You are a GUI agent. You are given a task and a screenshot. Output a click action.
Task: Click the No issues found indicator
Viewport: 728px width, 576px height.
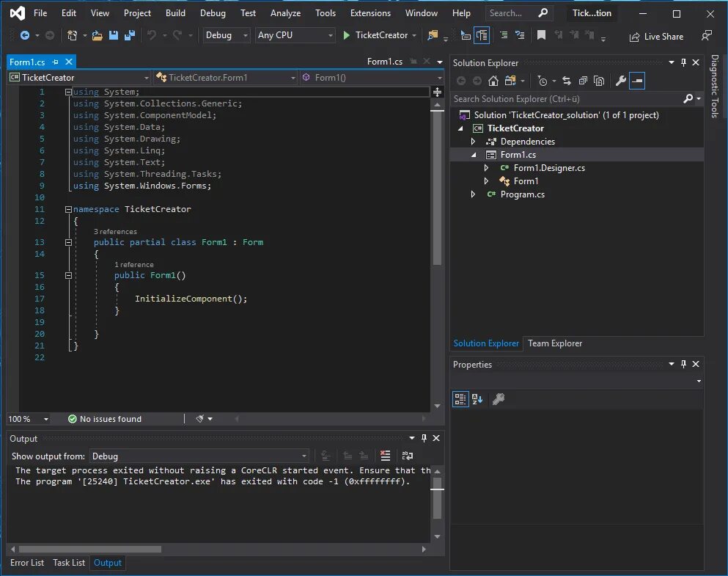click(x=105, y=419)
